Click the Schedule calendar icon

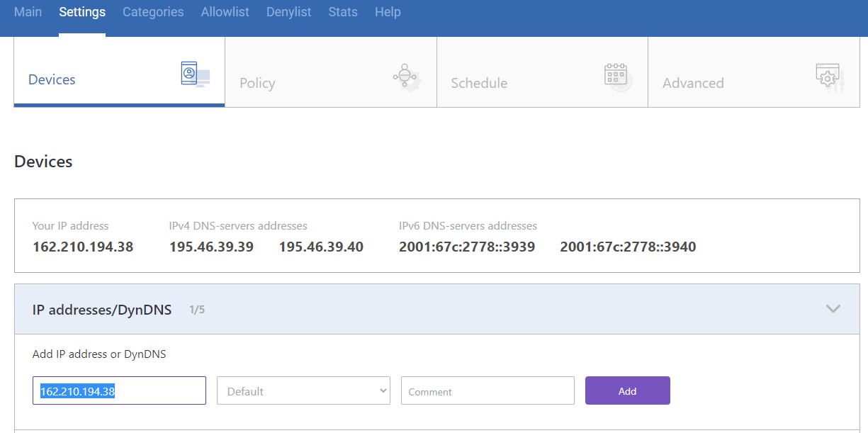616,74
